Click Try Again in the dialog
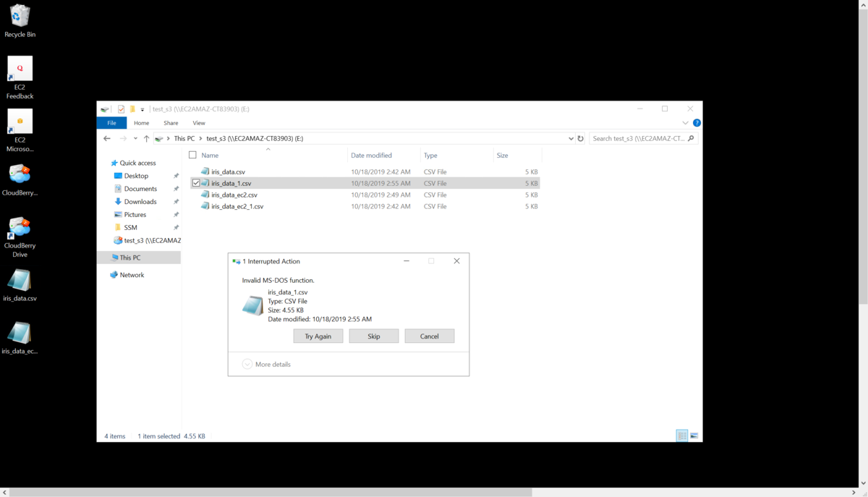The width and height of the screenshot is (868, 497). coord(318,336)
